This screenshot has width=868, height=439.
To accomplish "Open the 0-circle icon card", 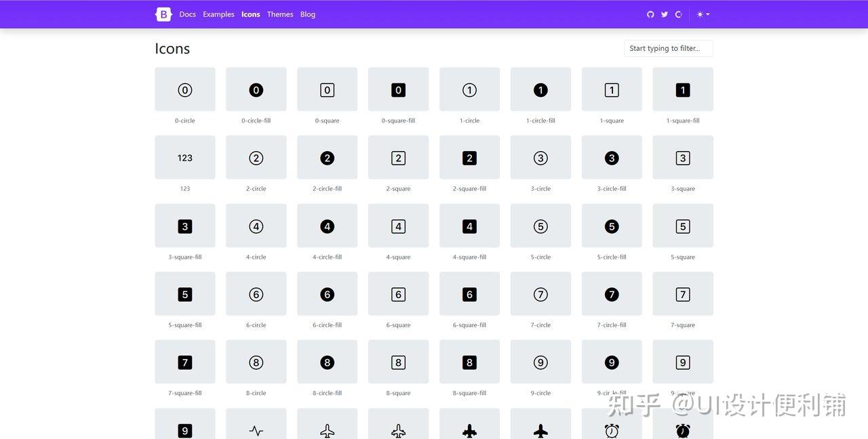I will (185, 89).
